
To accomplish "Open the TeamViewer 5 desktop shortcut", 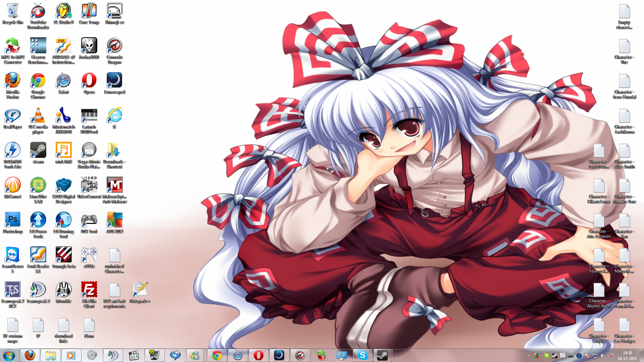I will point(13,260).
